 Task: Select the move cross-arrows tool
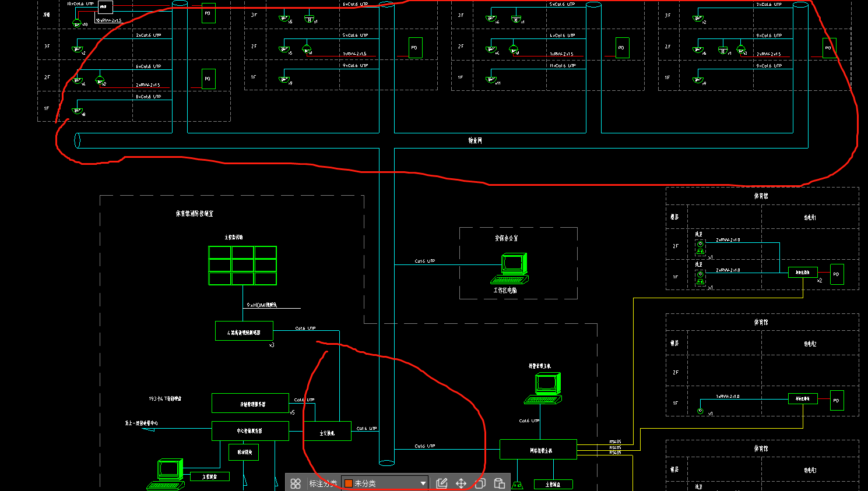click(x=461, y=483)
